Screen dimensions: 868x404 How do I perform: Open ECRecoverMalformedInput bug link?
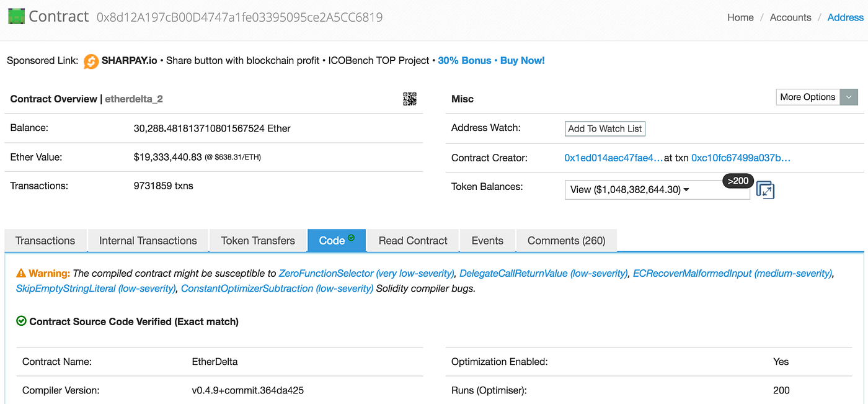click(733, 273)
